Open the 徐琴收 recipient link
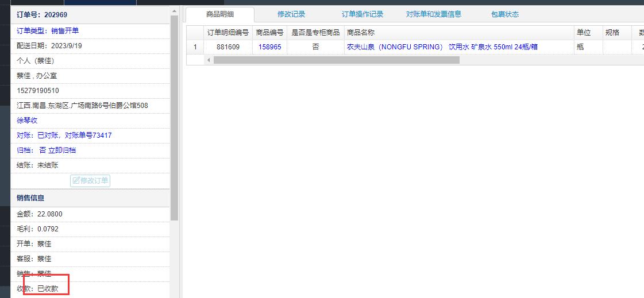644x298 pixels. [28, 121]
